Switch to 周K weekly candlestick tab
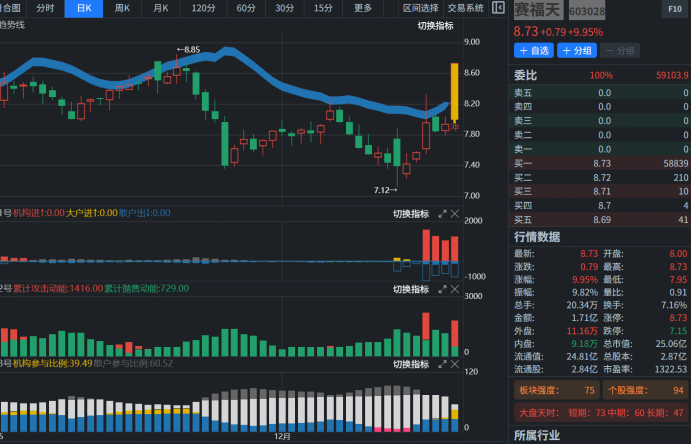This screenshot has width=691, height=444. pyautogui.click(x=122, y=8)
